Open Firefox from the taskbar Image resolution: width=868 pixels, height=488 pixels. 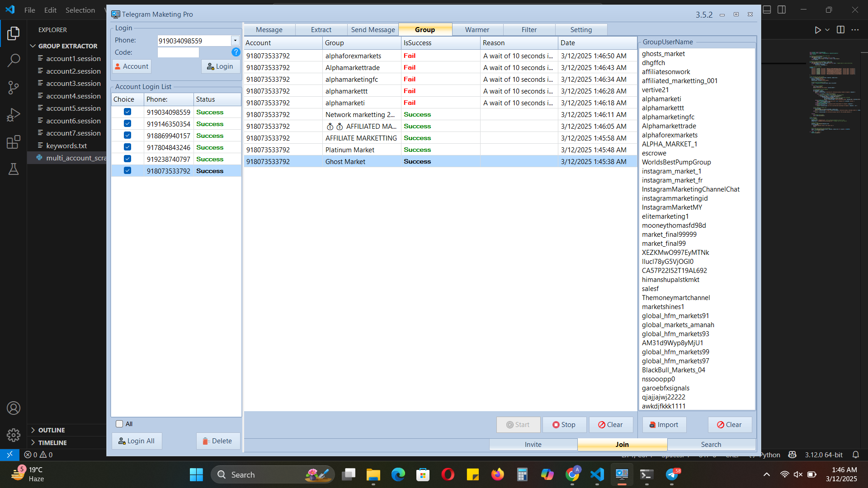(497, 474)
